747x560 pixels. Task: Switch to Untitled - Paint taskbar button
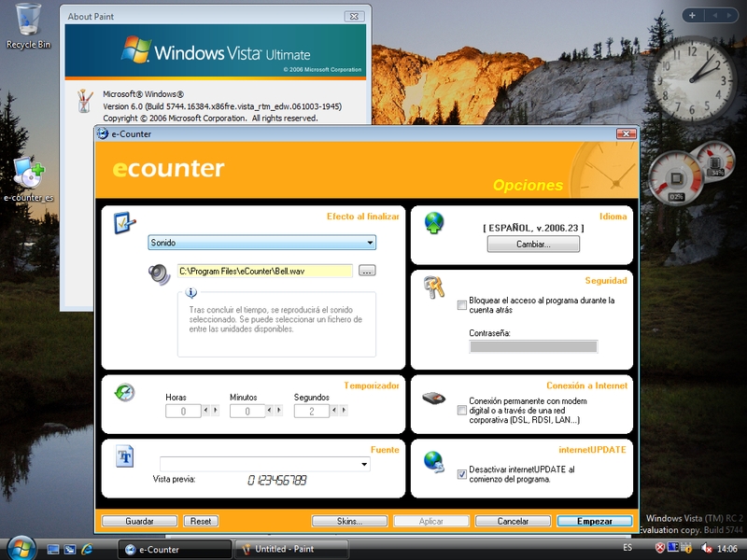[x=291, y=550]
